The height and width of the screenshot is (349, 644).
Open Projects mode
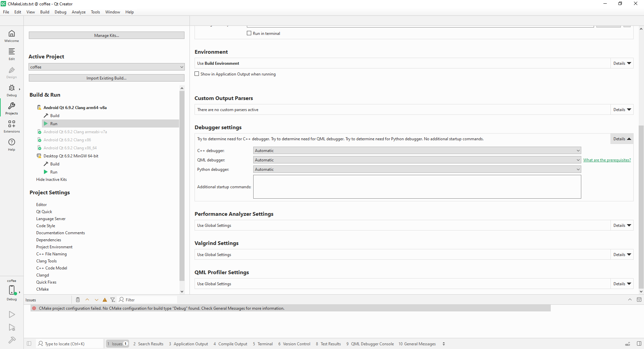click(12, 109)
